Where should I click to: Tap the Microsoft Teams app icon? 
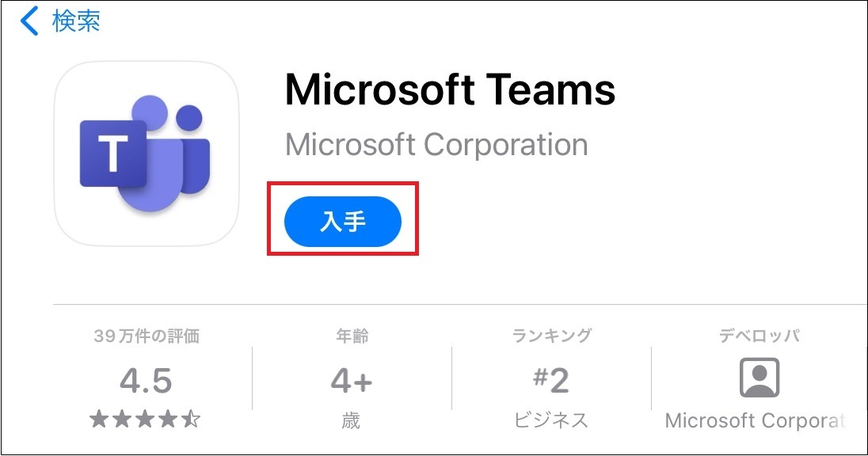(x=147, y=153)
